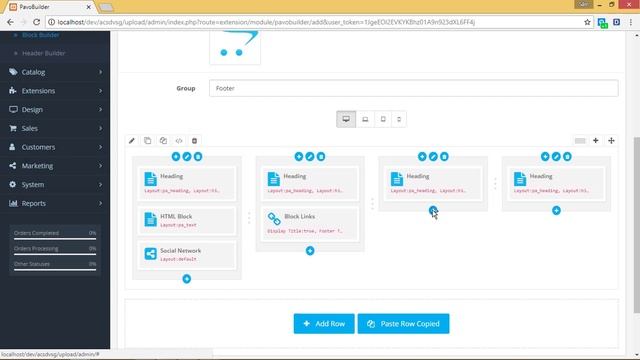Reload the page
This screenshot has height=360, width=640.
(x=36, y=22)
